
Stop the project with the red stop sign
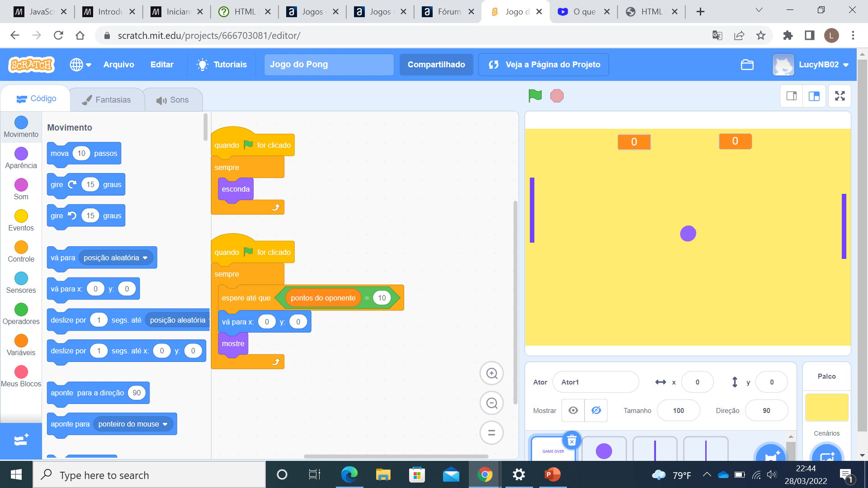557,96
